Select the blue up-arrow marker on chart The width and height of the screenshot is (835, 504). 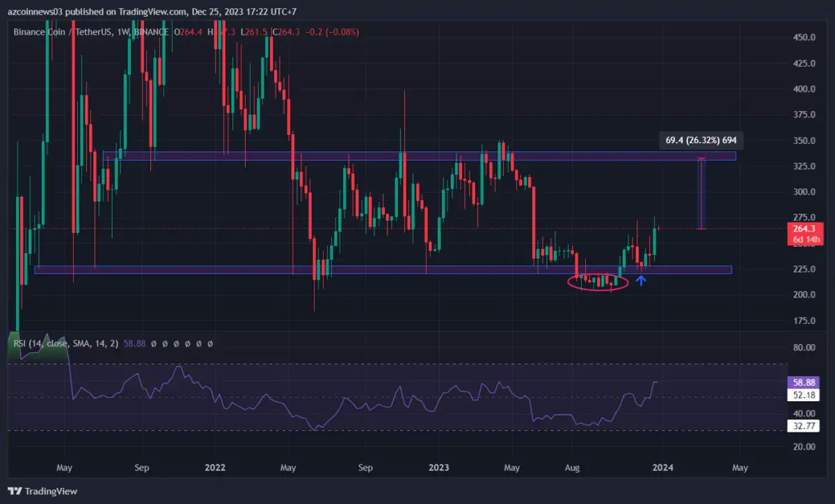641,281
